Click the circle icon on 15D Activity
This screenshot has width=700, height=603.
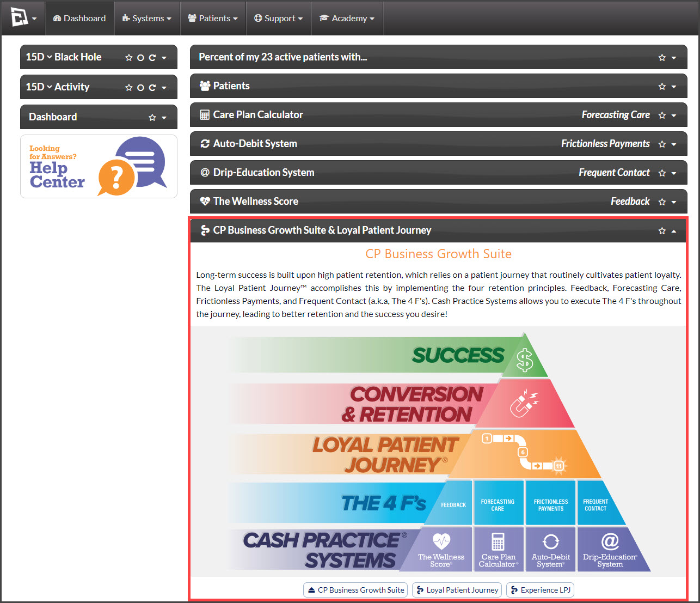pyautogui.click(x=140, y=88)
